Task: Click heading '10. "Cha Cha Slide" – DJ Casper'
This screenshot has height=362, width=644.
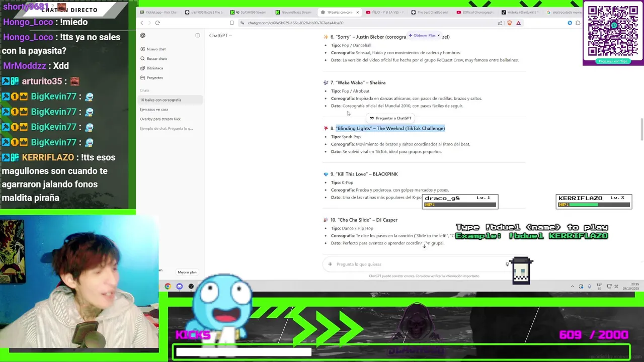Action: (364, 220)
